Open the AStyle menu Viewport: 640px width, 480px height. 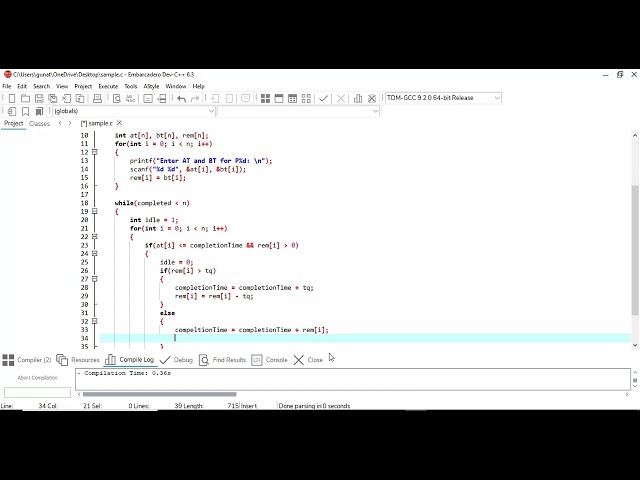pos(151,87)
